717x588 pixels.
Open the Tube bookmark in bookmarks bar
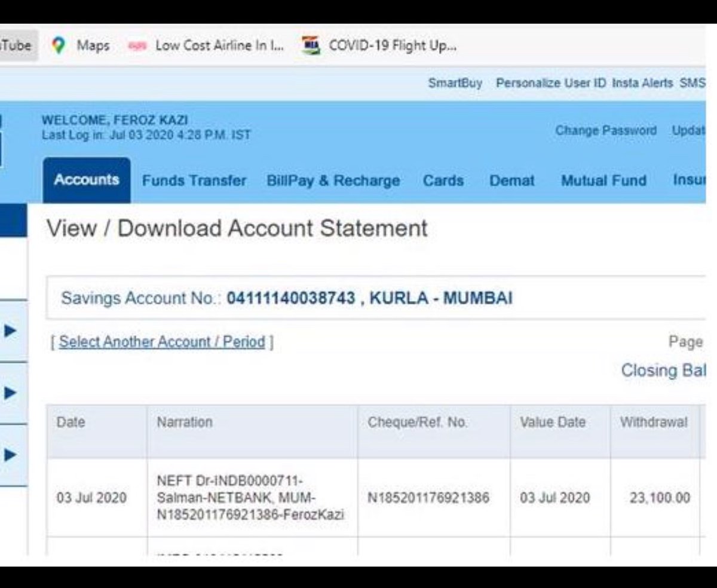coord(18,45)
